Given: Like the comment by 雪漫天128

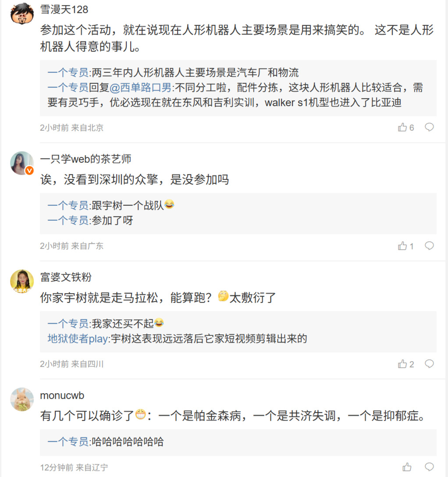Looking at the screenshot, I should click(402, 128).
